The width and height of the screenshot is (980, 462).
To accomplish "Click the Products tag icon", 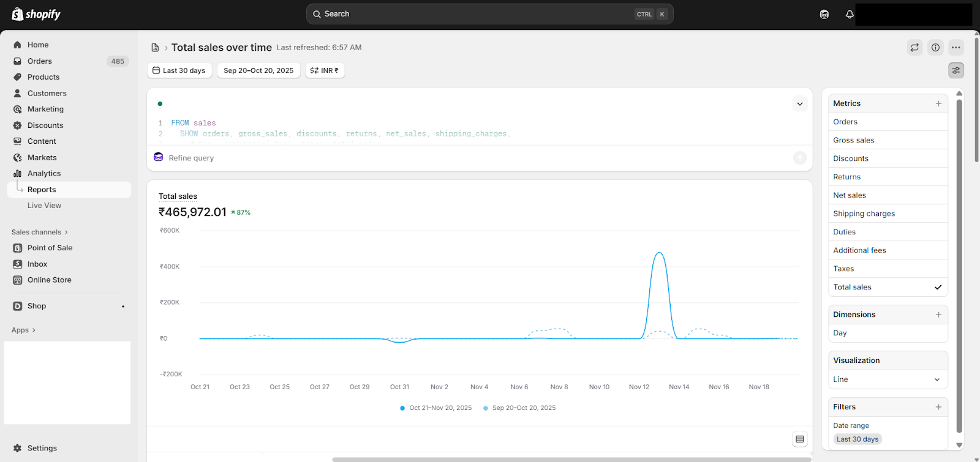I will tap(17, 77).
